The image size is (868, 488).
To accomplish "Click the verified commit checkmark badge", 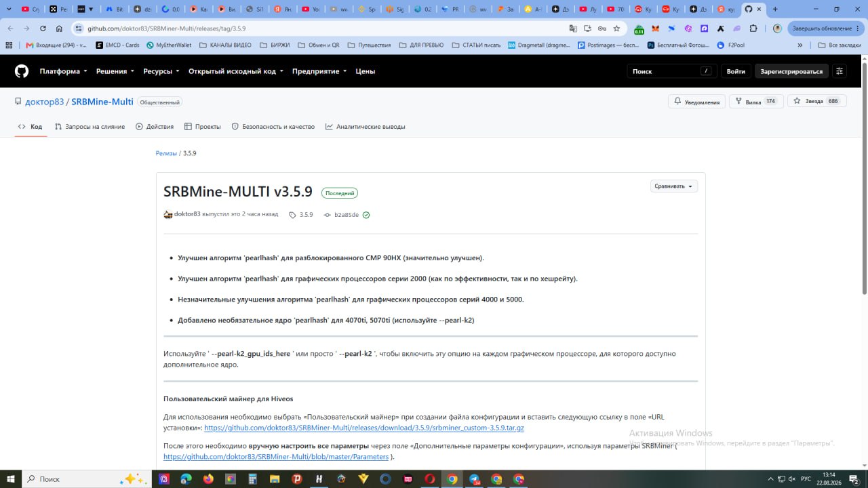I will point(366,215).
